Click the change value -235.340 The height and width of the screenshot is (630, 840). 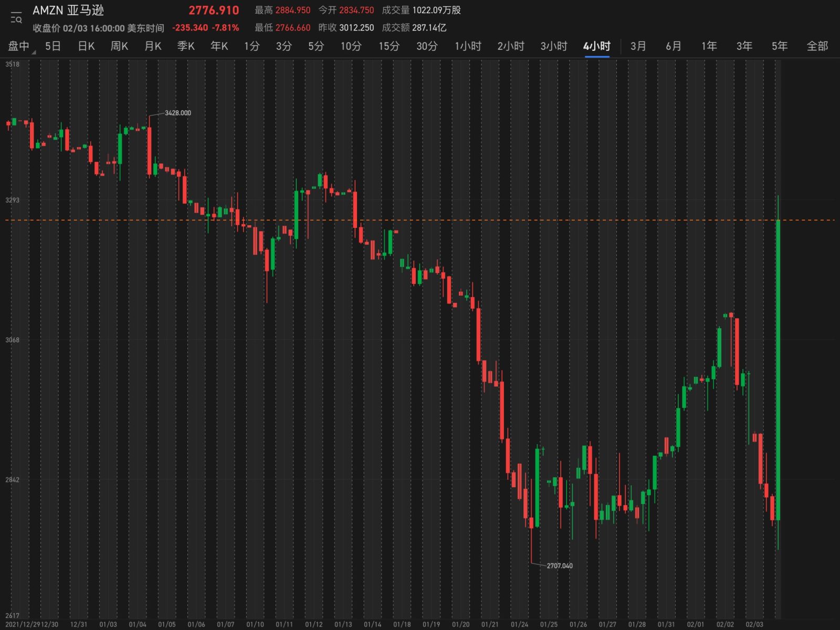click(190, 28)
